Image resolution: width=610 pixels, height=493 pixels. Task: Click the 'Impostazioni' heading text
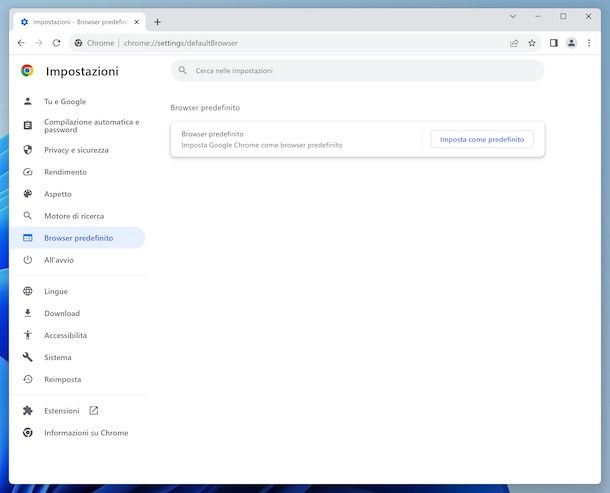click(82, 71)
